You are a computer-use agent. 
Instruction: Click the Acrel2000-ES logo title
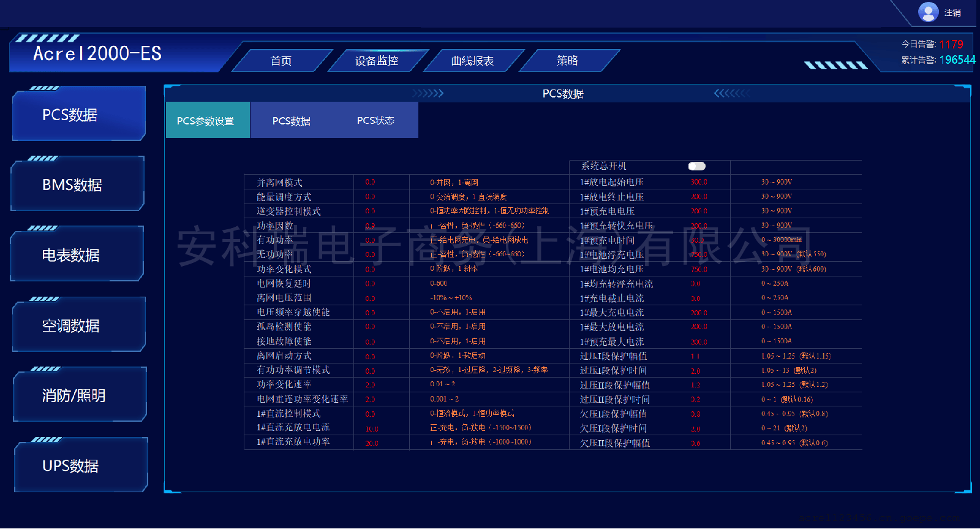[97, 54]
